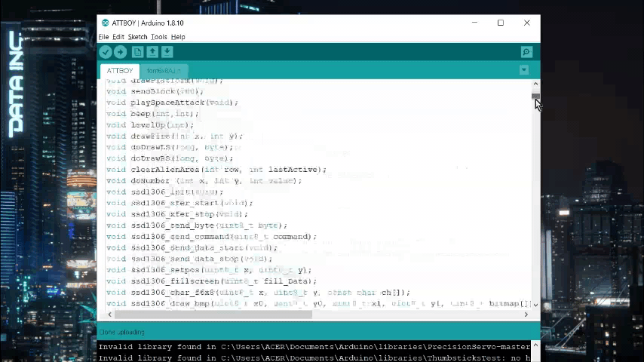This screenshot has height=362, width=644.
Task: Open the Tools menu
Action: (x=158, y=37)
